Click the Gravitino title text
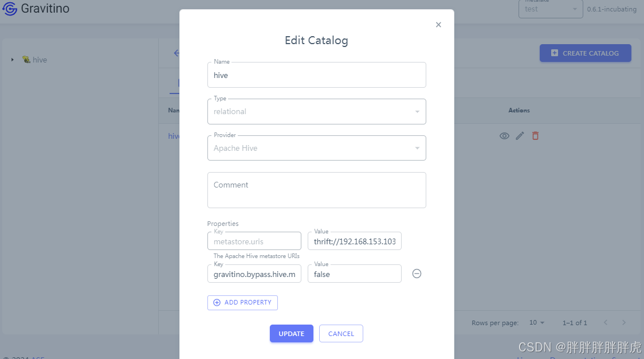 pos(45,9)
